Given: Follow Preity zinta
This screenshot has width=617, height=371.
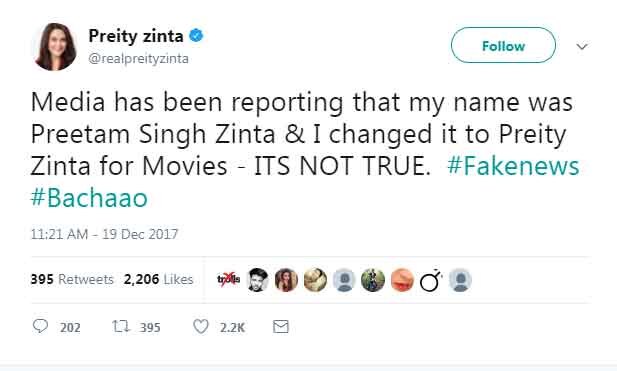Looking at the screenshot, I should tap(503, 45).
